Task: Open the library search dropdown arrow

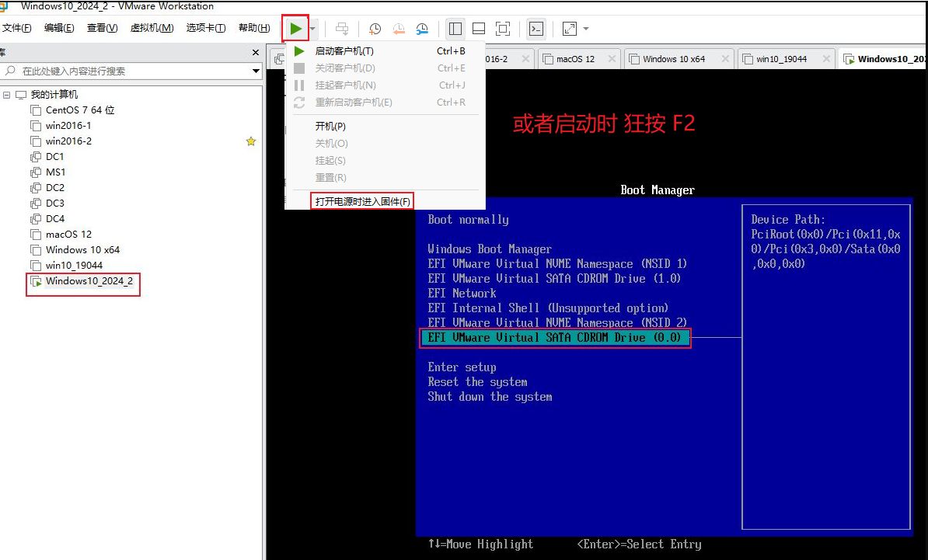Action: 256,71
